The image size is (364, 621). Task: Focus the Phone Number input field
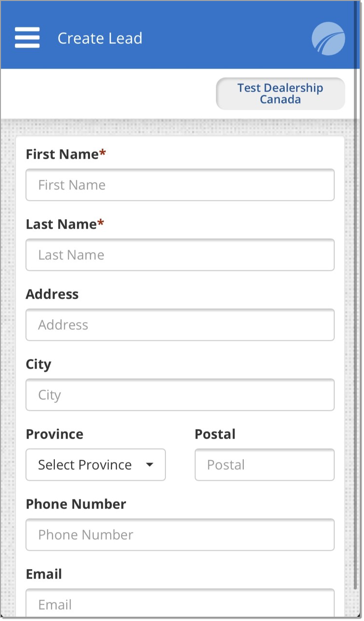[180, 534]
